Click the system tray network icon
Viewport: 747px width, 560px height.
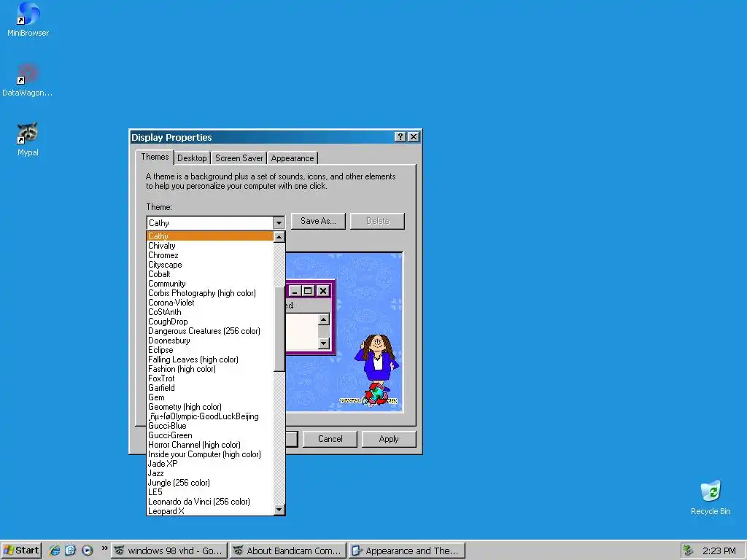pyautogui.click(x=688, y=551)
